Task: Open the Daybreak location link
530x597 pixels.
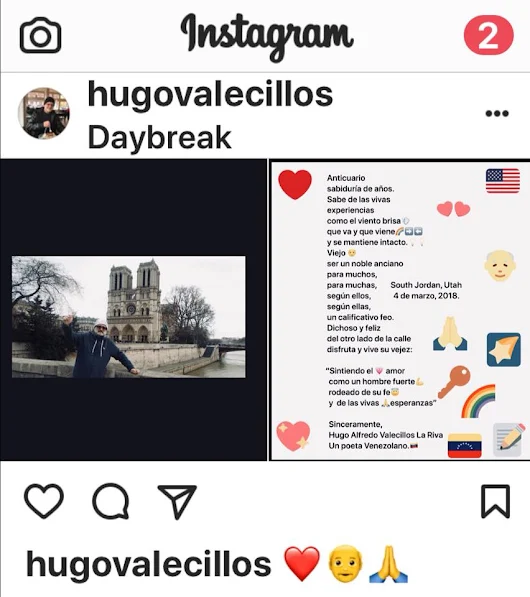Action: click(160, 137)
